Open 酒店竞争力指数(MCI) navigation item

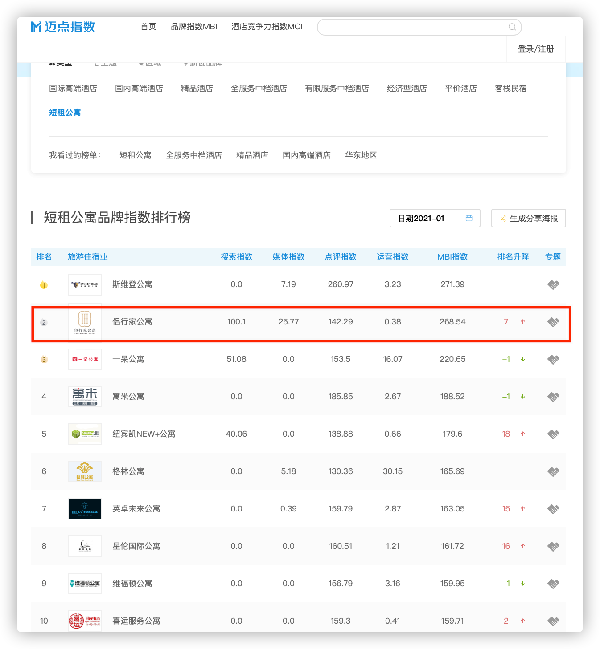(x=266, y=26)
